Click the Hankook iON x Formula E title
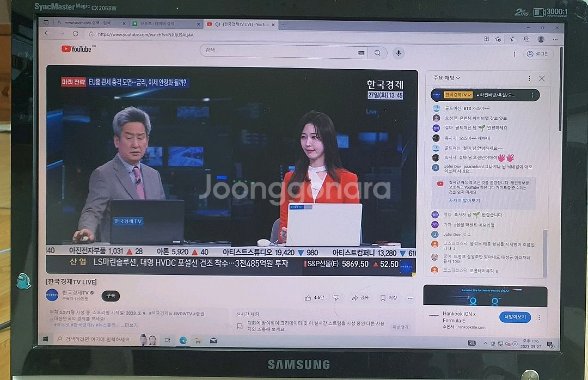Screen dimensions: 588x380 [x=459, y=317]
